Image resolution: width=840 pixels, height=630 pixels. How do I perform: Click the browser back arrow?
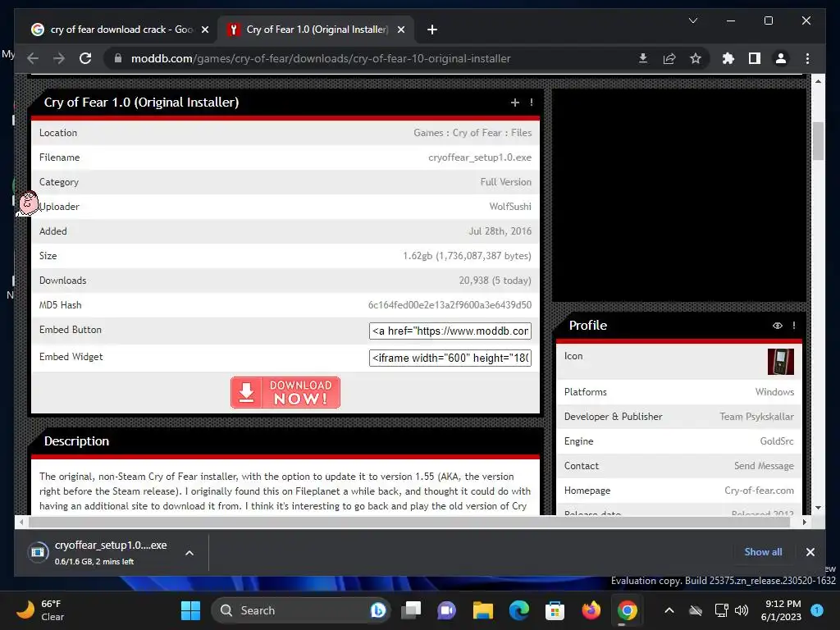(x=33, y=58)
